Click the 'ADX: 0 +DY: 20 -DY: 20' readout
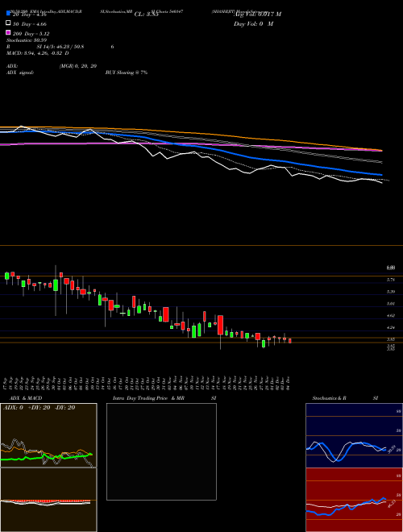 click(x=39, y=408)
